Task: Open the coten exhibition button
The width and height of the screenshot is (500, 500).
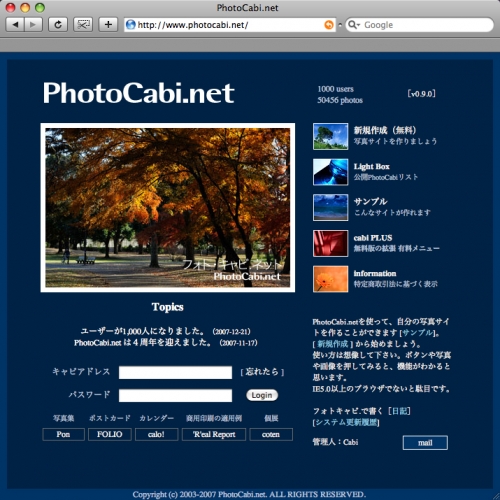Action: 271,434
